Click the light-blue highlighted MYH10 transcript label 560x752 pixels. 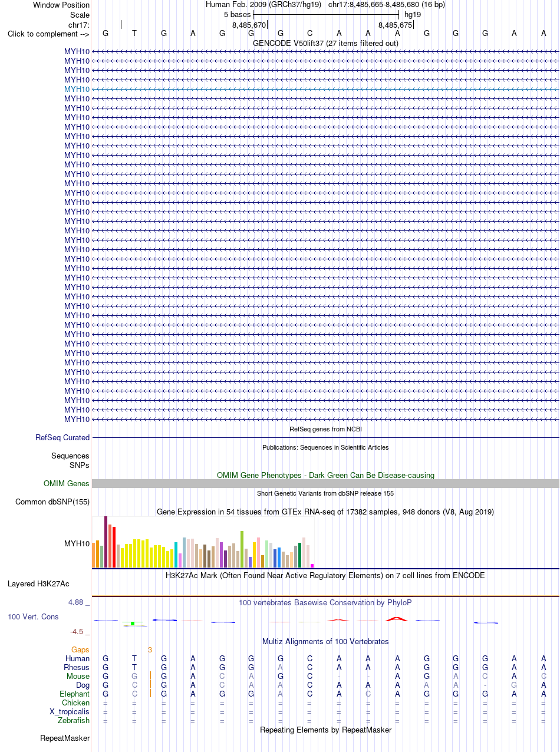(x=77, y=89)
